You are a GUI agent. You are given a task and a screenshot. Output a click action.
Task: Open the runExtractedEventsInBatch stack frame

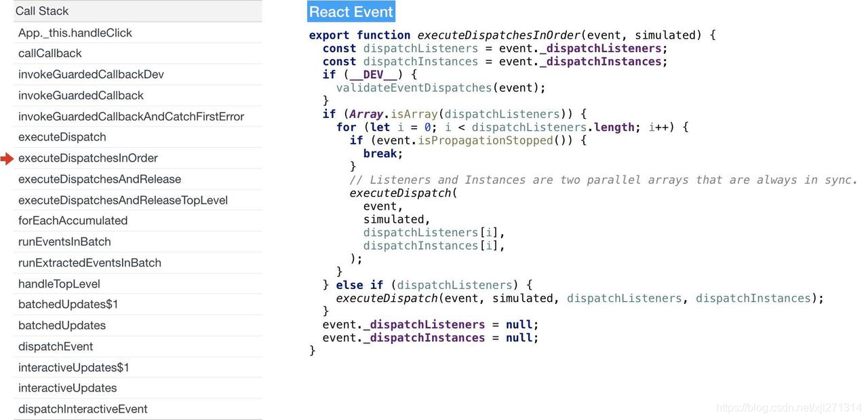click(x=138, y=263)
